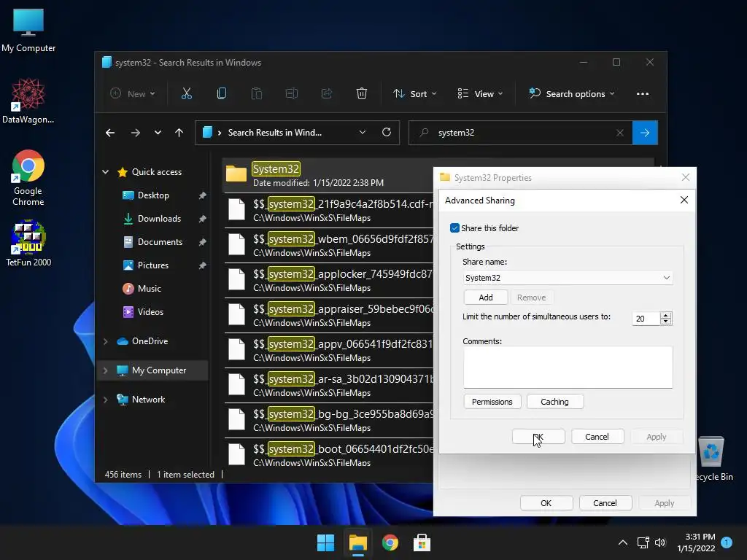
Task: Open the Windows Start button
Action: (326, 542)
